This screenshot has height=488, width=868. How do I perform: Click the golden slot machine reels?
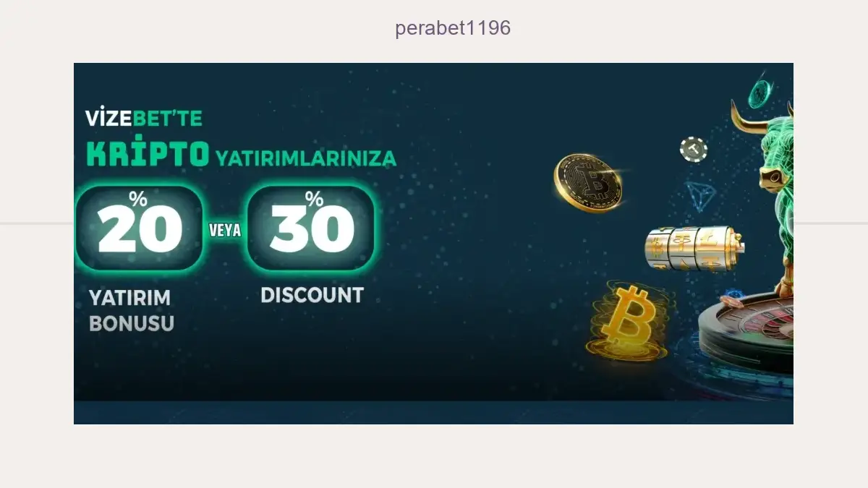pyautogui.click(x=694, y=248)
